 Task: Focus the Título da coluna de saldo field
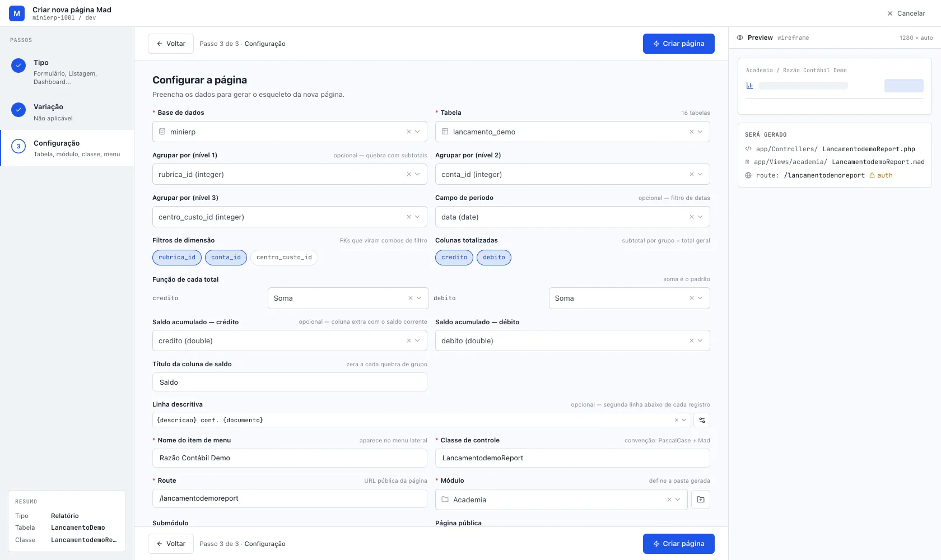tap(290, 382)
